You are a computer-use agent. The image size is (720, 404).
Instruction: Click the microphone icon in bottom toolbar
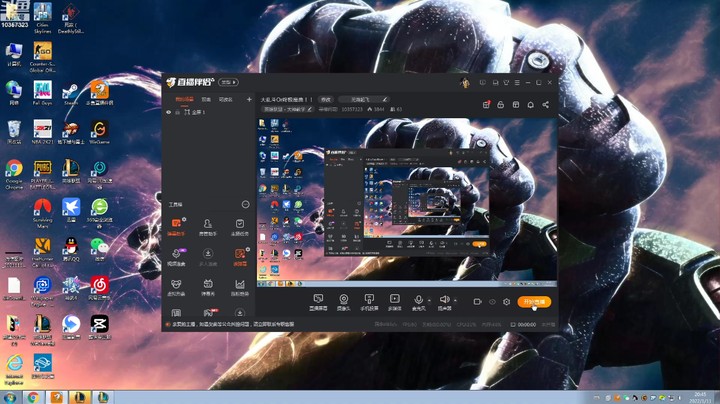[418, 300]
